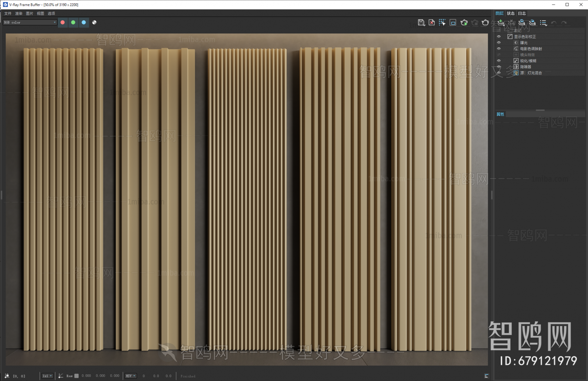Start interactive render teapot icon
588x381 pixels.
(x=464, y=22)
